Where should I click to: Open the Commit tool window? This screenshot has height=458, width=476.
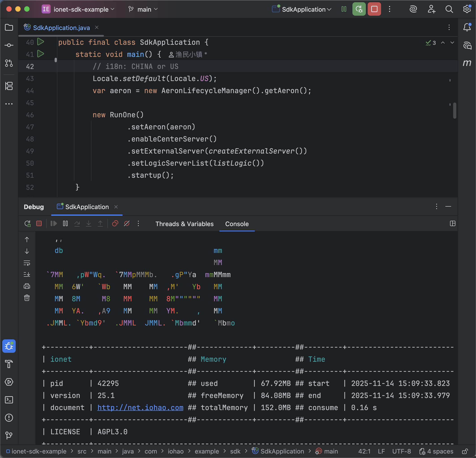9,45
